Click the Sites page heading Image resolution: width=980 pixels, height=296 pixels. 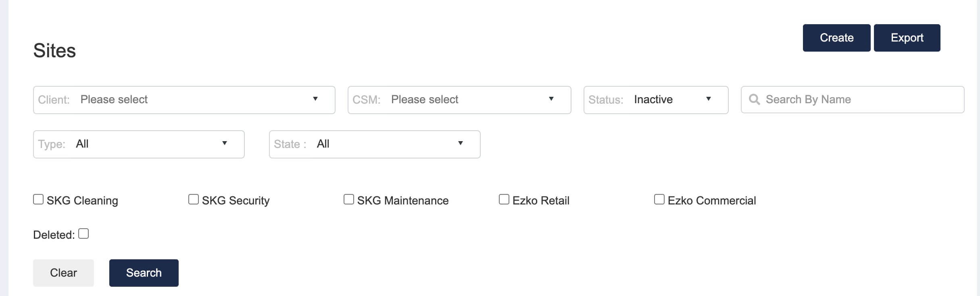point(54,51)
